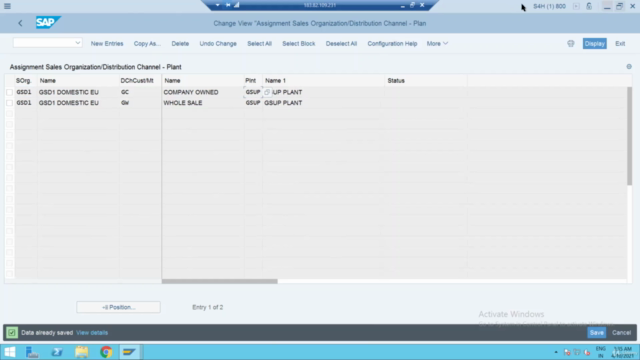Image resolution: width=640 pixels, height=360 pixels.
Task: Open value help icon next to GSUP plant
Action: point(267,92)
